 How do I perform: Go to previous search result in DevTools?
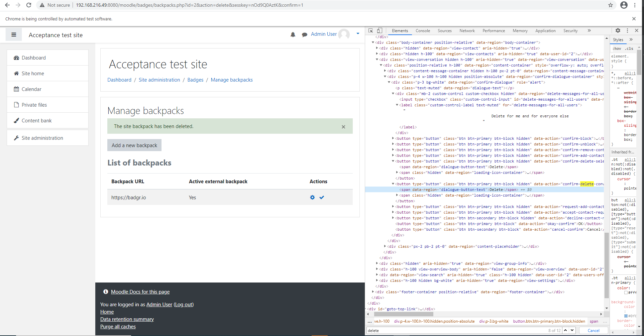(565, 330)
